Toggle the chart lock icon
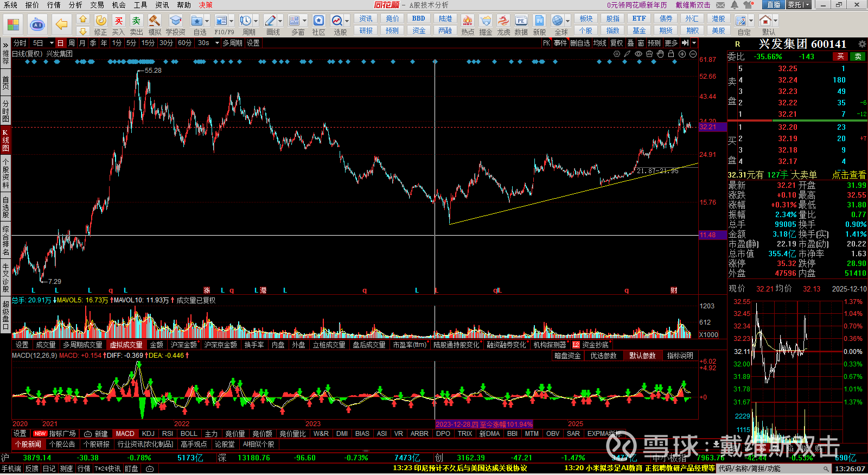Image resolution: width=868 pixels, height=475 pixels. click(671, 54)
